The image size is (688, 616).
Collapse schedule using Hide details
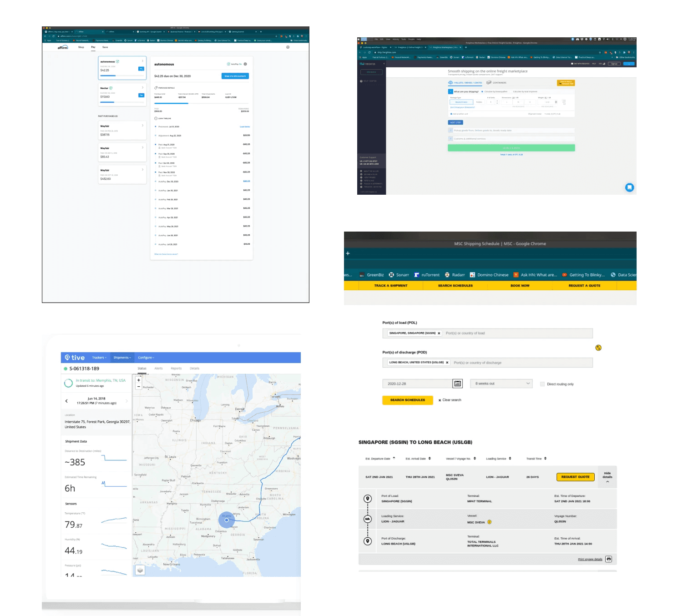[x=607, y=477]
